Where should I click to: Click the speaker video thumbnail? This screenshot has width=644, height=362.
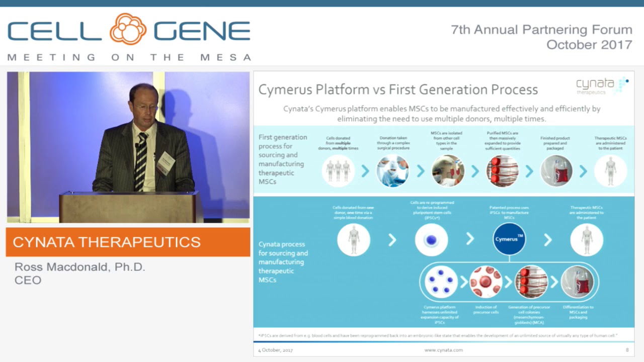coord(128,147)
